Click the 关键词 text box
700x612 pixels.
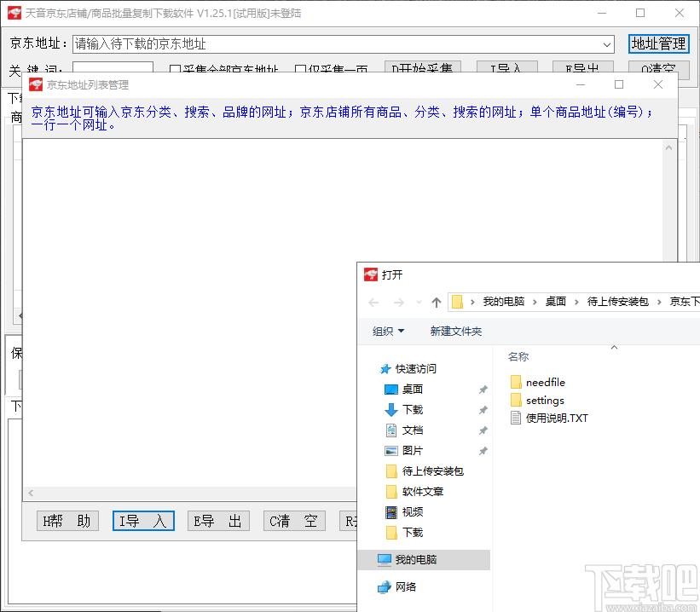pyautogui.click(x=113, y=68)
